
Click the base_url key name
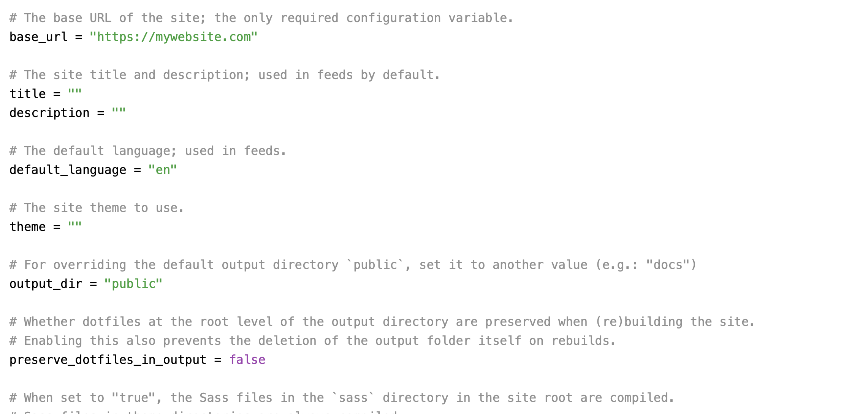click(38, 37)
